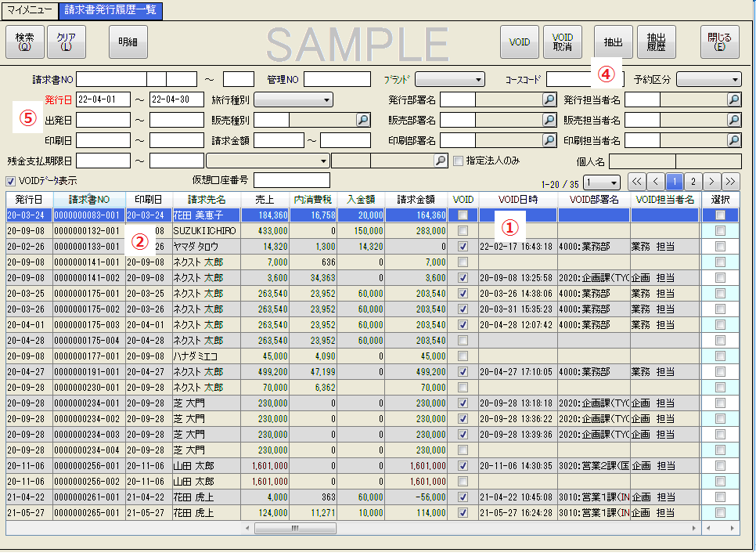Check VOID box for invoice 0000000177-001
Viewport: 756px width, 560px height.
tap(463, 356)
